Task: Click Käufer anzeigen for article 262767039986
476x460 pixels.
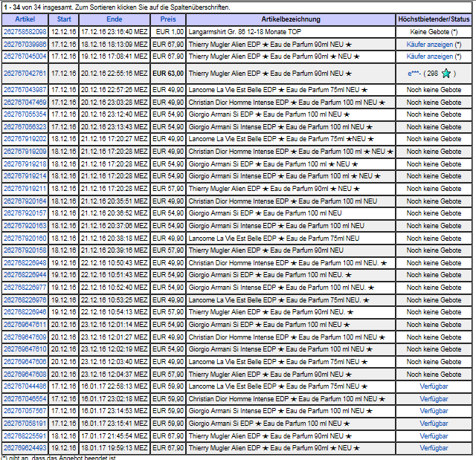Action: click(430, 45)
